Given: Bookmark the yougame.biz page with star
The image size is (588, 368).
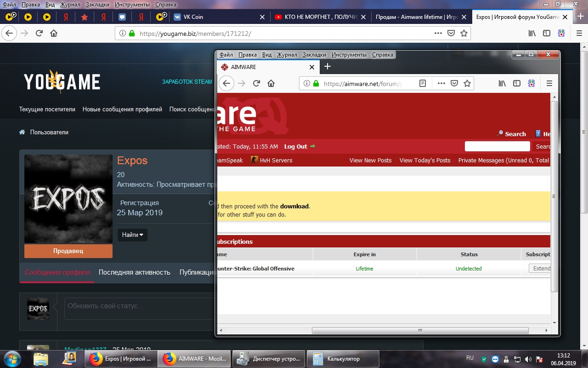Looking at the screenshot, I should click(x=464, y=33).
